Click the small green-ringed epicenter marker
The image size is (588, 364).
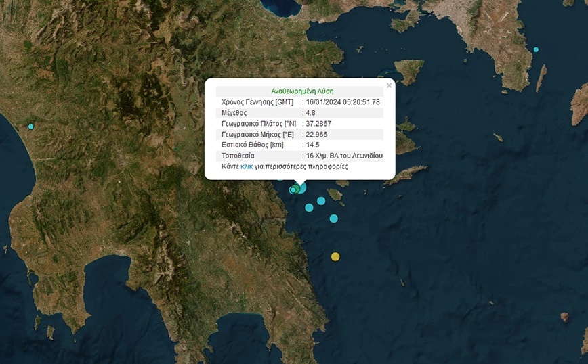293,190
